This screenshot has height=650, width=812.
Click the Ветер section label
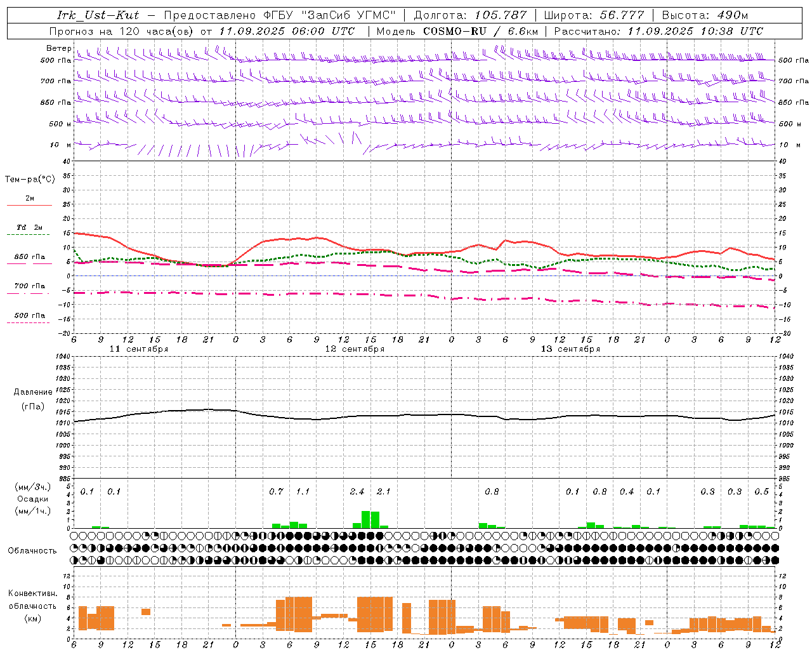coord(58,48)
